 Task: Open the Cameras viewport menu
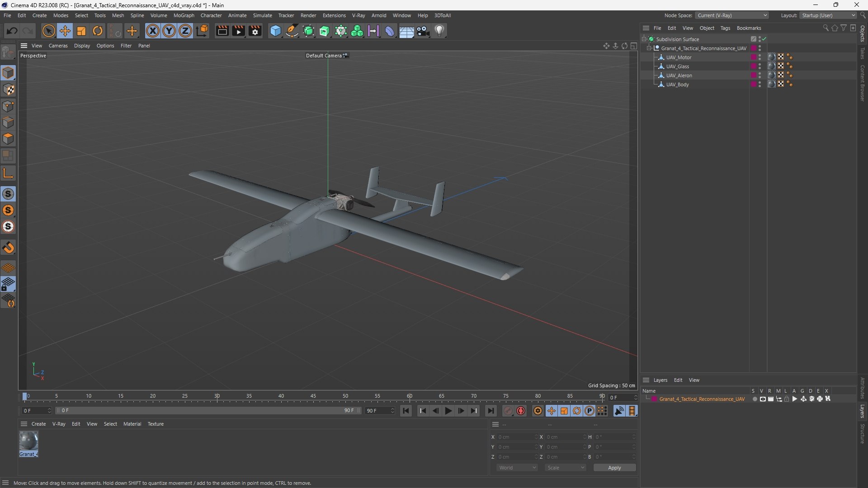(58, 46)
